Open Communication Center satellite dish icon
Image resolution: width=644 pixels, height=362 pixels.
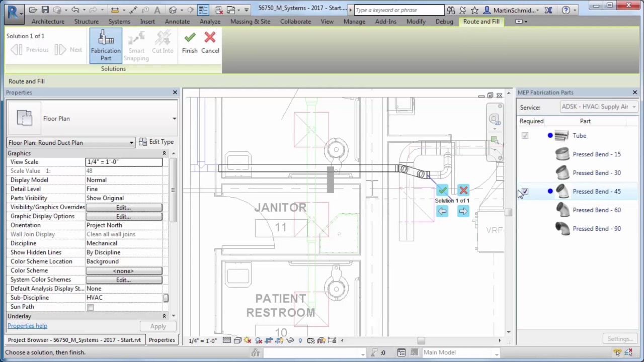click(x=462, y=10)
